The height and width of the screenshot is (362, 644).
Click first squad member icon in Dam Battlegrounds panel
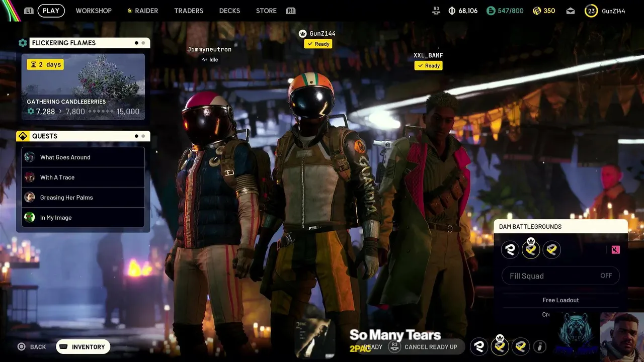[x=510, y=250]
